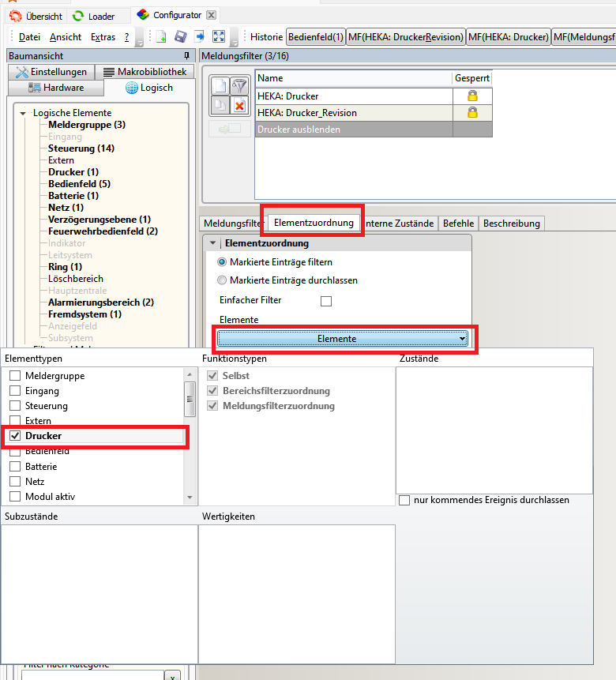Select radio Markierte Einträge filtern
Viewport: 616px width, 680px height.
coord(222,262)
